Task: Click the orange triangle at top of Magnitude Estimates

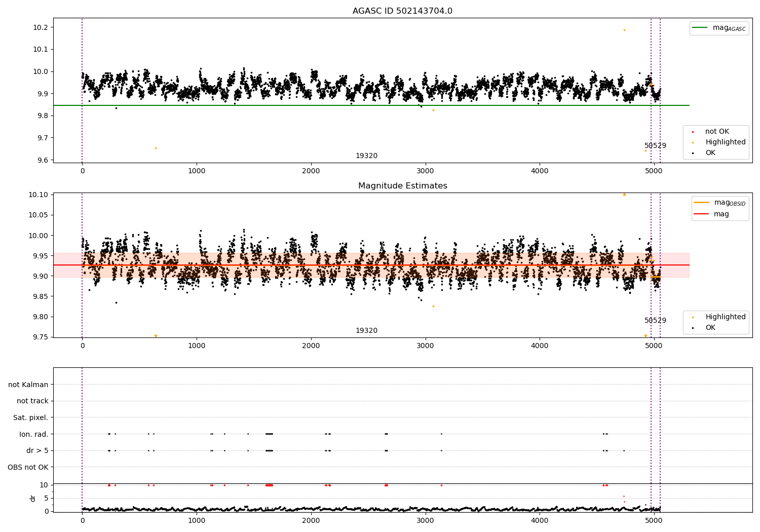Action: (624, 195)
